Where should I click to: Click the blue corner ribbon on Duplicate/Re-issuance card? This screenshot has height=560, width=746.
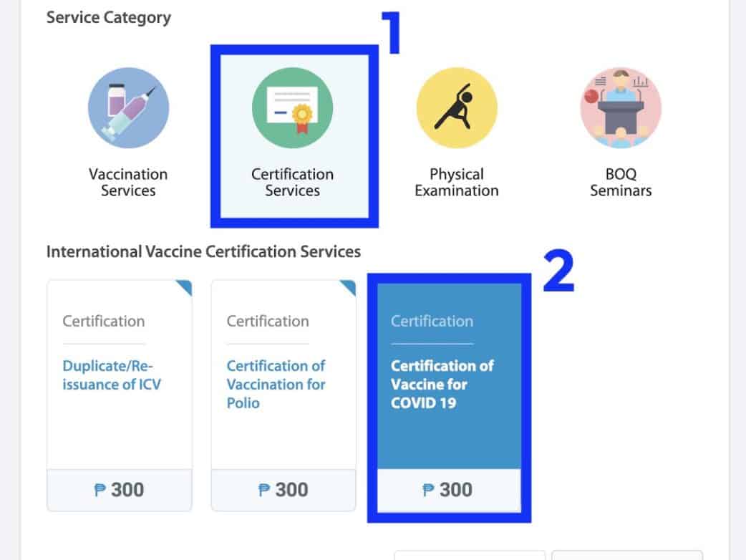pos(185,287)
